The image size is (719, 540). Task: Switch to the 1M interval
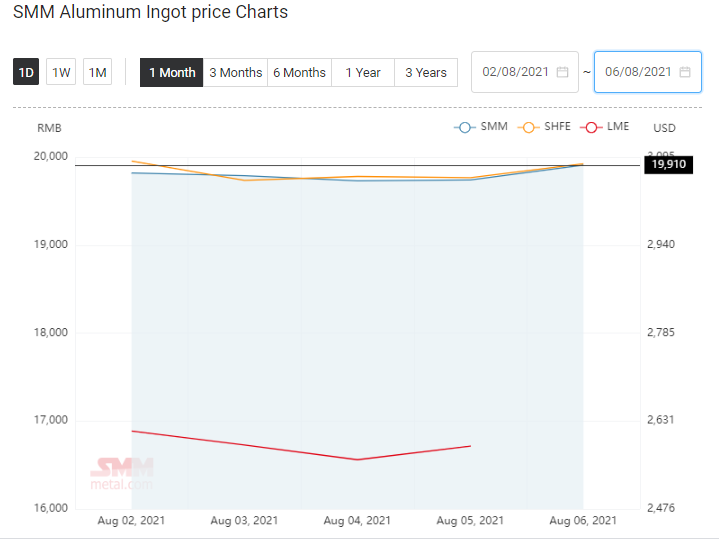(97, 72)
